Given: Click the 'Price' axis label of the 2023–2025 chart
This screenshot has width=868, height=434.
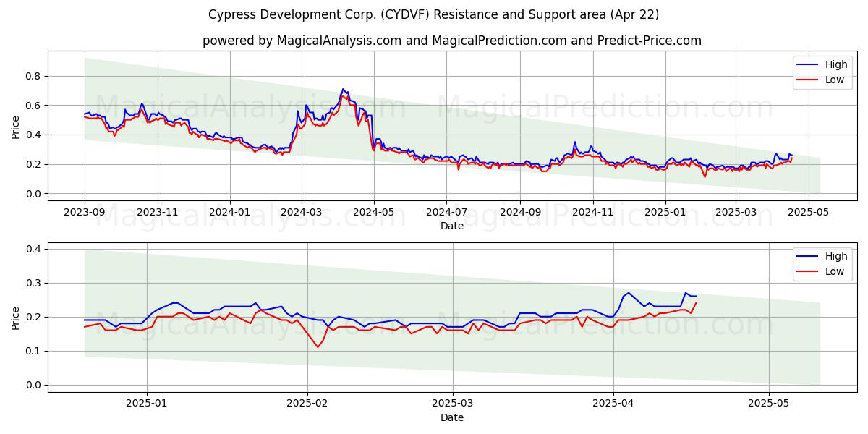Looking at the screenshot, I should 16,127.
